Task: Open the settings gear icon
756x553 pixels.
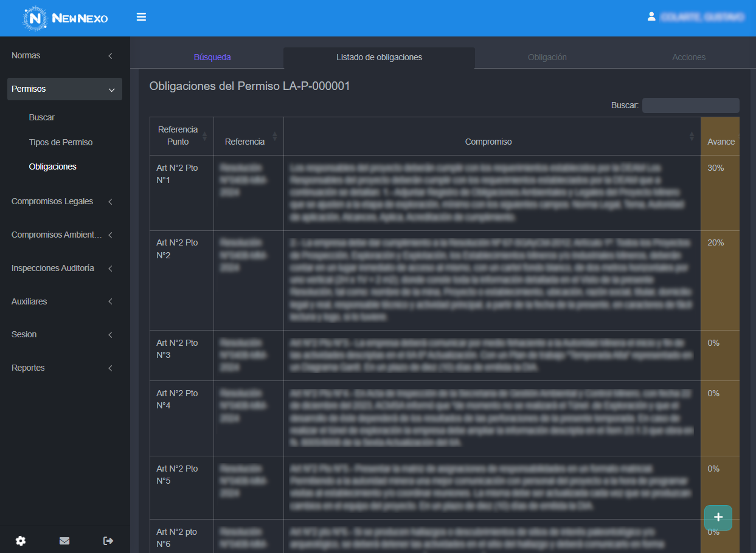Action: coord(21,540)
